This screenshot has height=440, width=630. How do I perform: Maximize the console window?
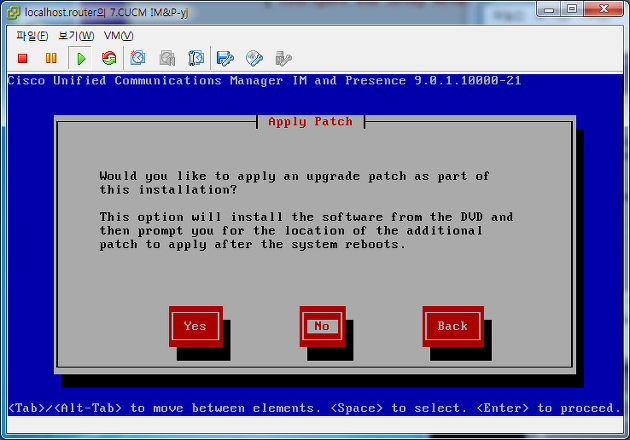point(572,9)
